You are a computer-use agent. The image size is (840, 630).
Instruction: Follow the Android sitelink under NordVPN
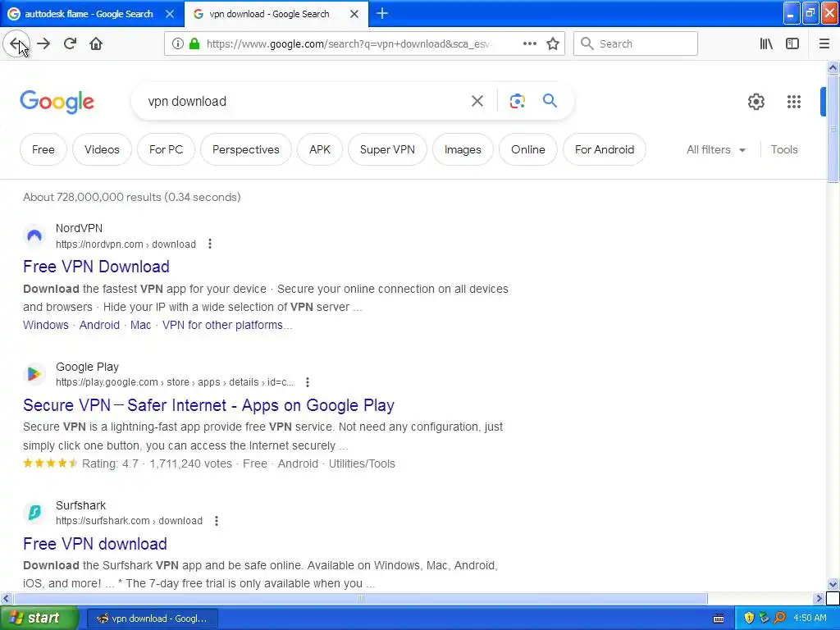coord(99,325)
